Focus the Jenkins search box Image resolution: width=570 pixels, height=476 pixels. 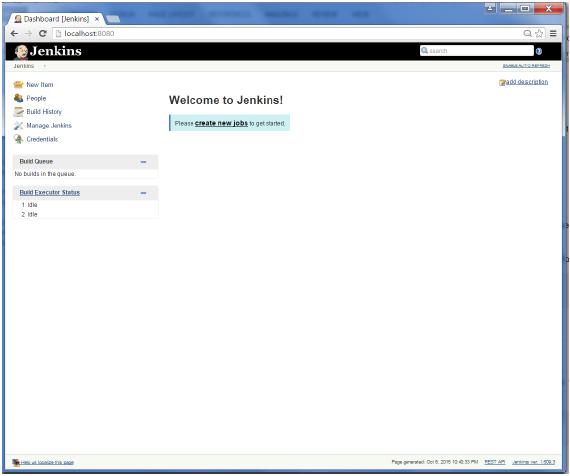pos(477,51)
